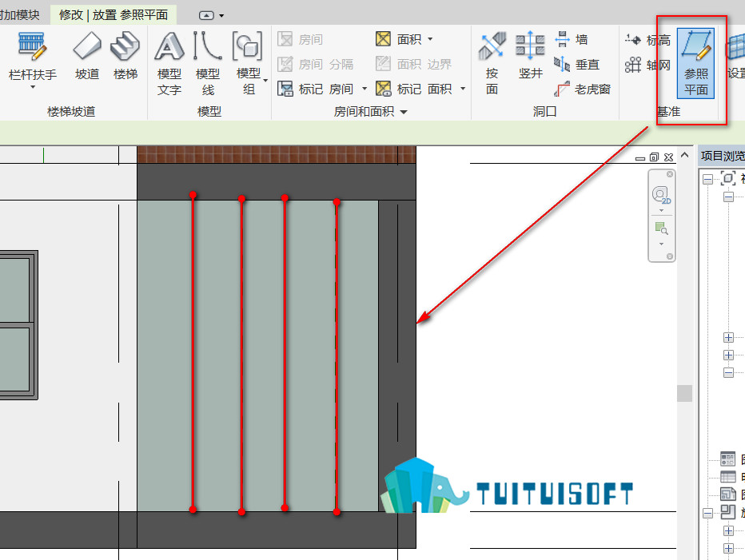Collapse the top-level views node in project browser
745x560 pixels.
pyautogui.click(x=708, y=179)
